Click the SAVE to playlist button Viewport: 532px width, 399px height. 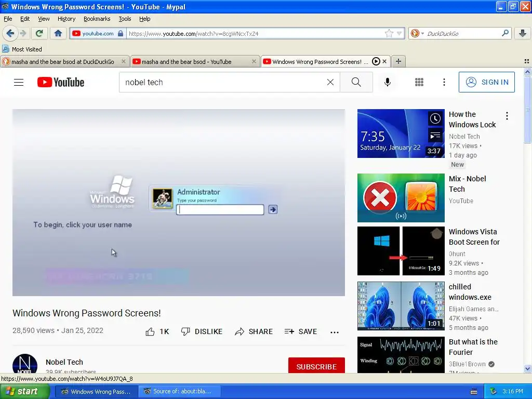(x=301, y=331)
